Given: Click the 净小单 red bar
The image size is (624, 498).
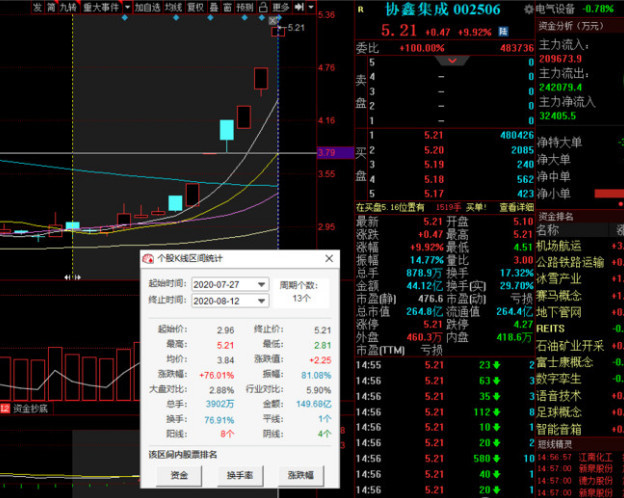Looking at the screenshot, I should (x=609, y=193).
